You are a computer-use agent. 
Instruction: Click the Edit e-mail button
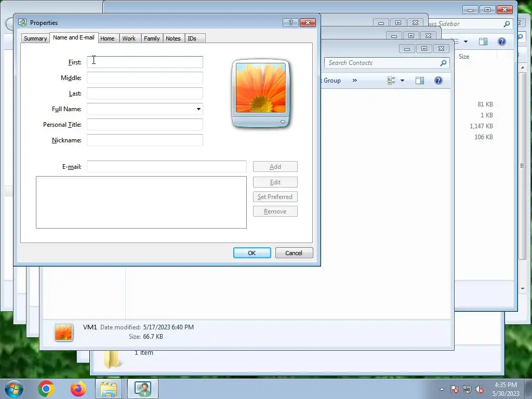(275, 182)
